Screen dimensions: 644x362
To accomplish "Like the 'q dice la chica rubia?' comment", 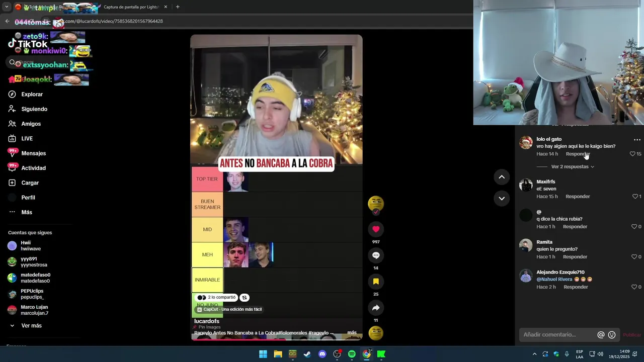I will tap(634, 227).
